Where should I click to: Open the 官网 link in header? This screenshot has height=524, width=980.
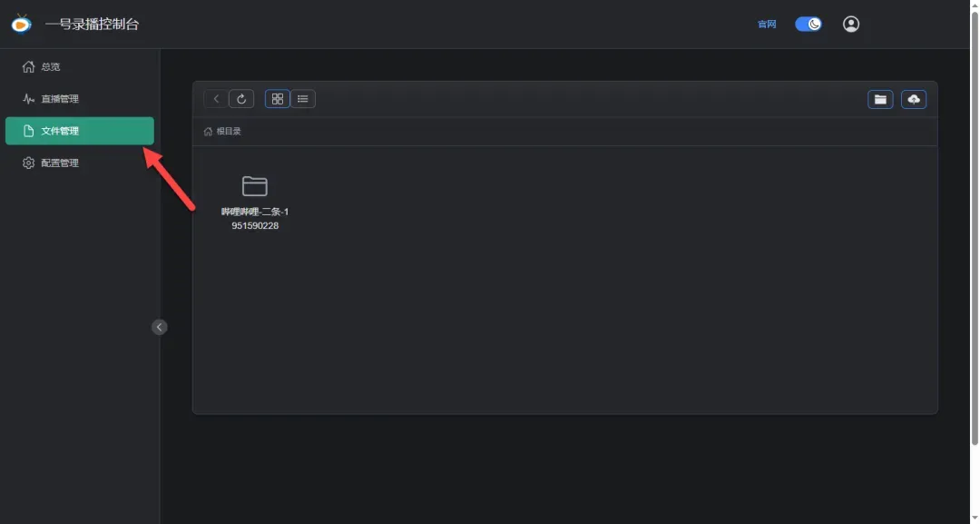coord(767,25)
